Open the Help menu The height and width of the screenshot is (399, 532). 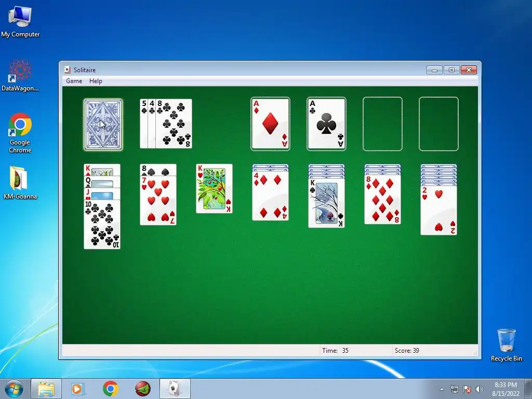pyautogui.click(x=96, y=81)
